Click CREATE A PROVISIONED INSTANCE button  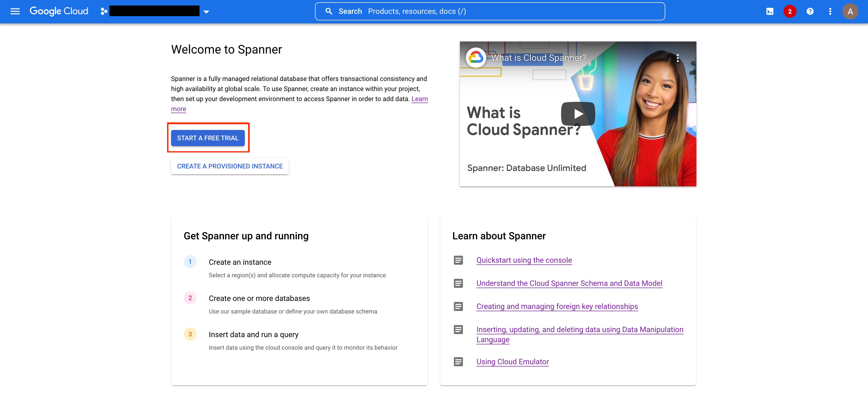pyautogui.click(x=230, y=166)
